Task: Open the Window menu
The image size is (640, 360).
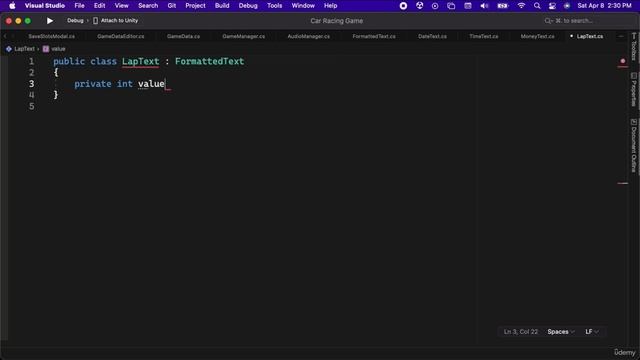Action: 303,6
